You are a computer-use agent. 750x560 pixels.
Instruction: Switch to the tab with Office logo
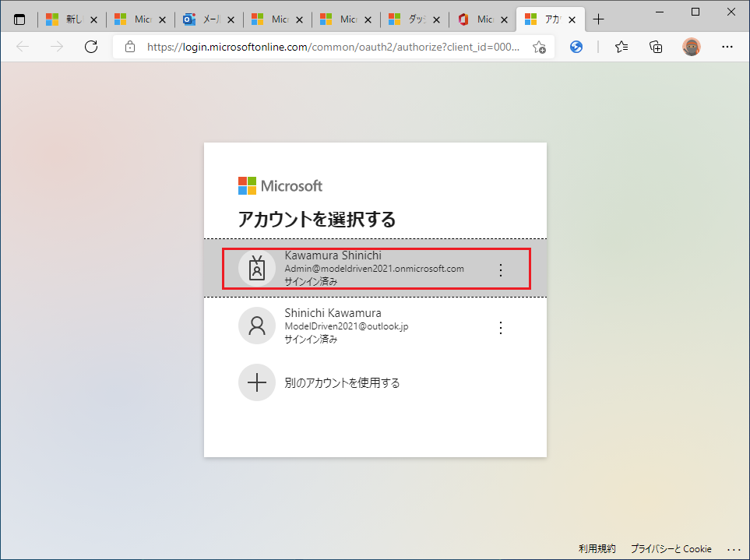coord(481,19)
